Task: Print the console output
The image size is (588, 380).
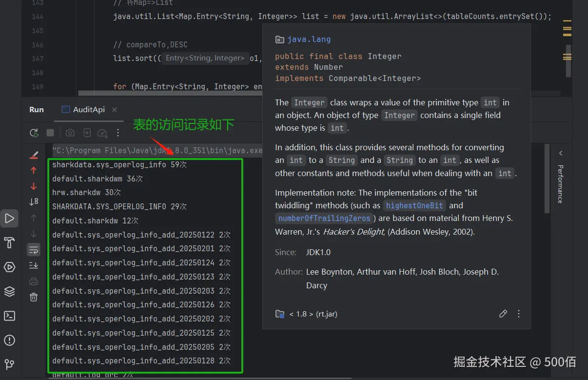Action: [x=34, y=281]
